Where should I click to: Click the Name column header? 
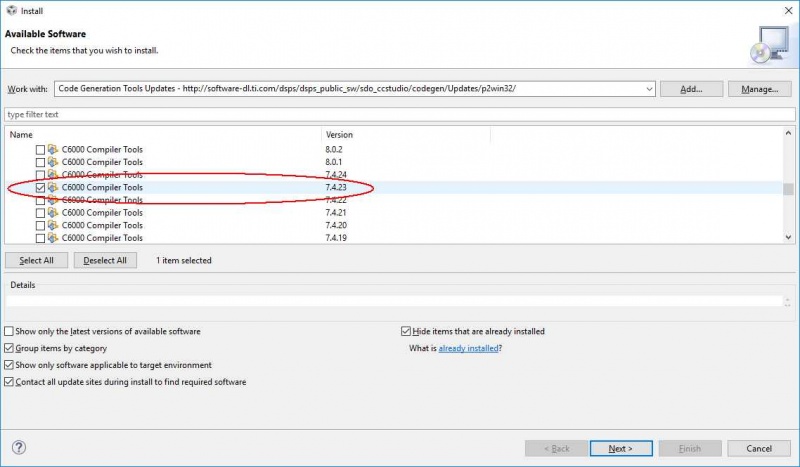point(163,135)
